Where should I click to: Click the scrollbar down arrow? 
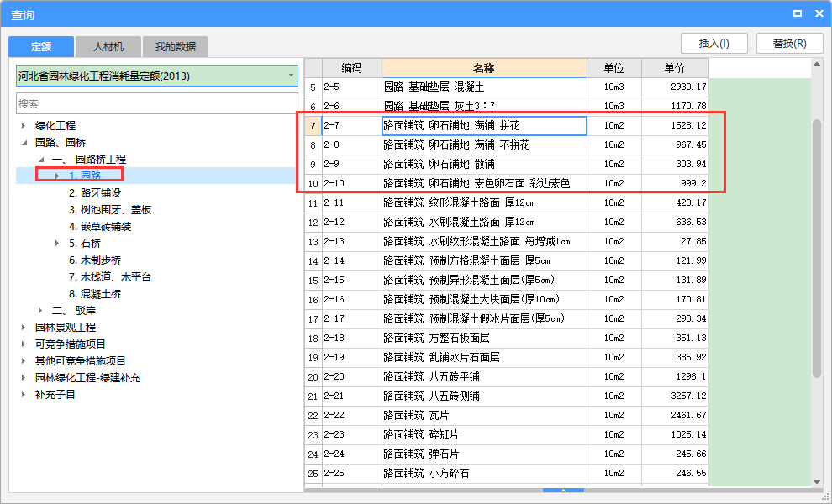(x=817, y=481)
